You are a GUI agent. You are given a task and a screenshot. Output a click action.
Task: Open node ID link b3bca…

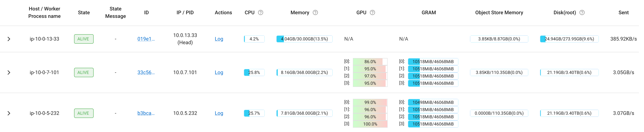(146, 113)
